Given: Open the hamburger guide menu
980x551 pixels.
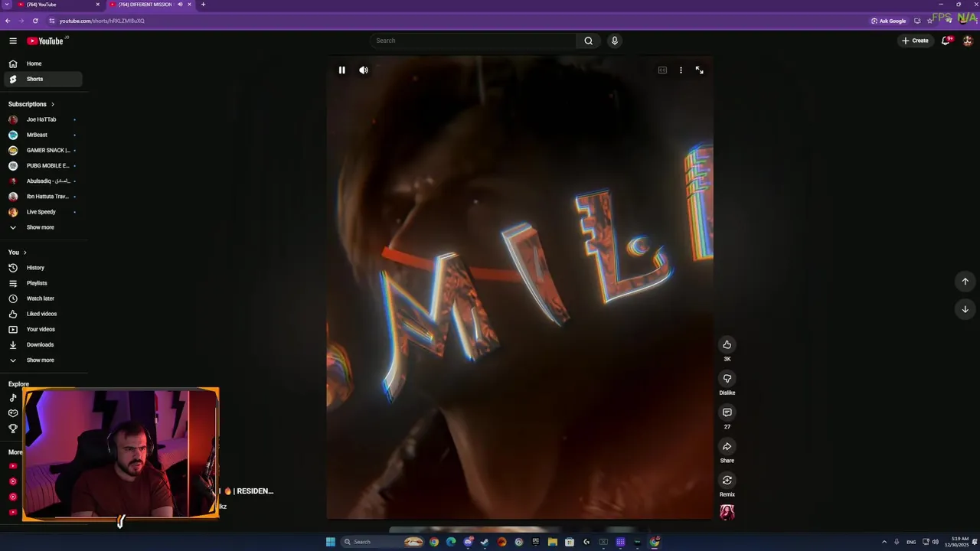Looking at the screenshot, I should point(13,41).
